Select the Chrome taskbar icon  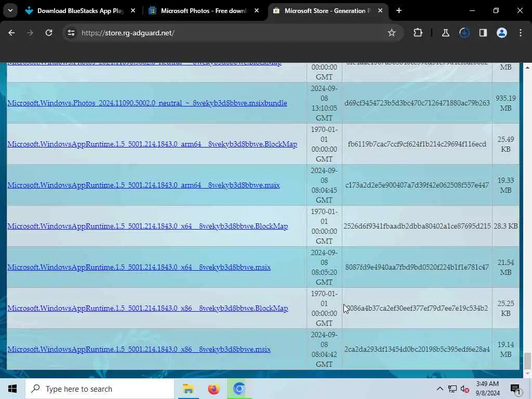point(239,389)
